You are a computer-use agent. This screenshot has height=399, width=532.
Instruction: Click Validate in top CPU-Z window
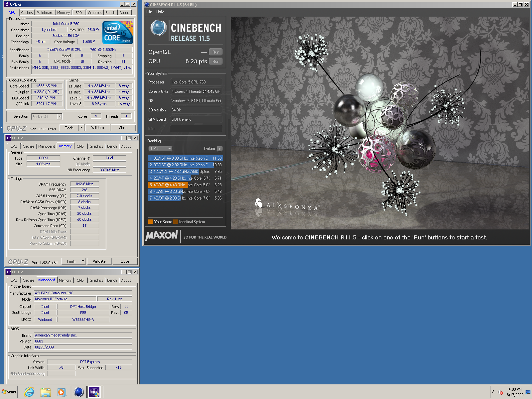(97, 128)
